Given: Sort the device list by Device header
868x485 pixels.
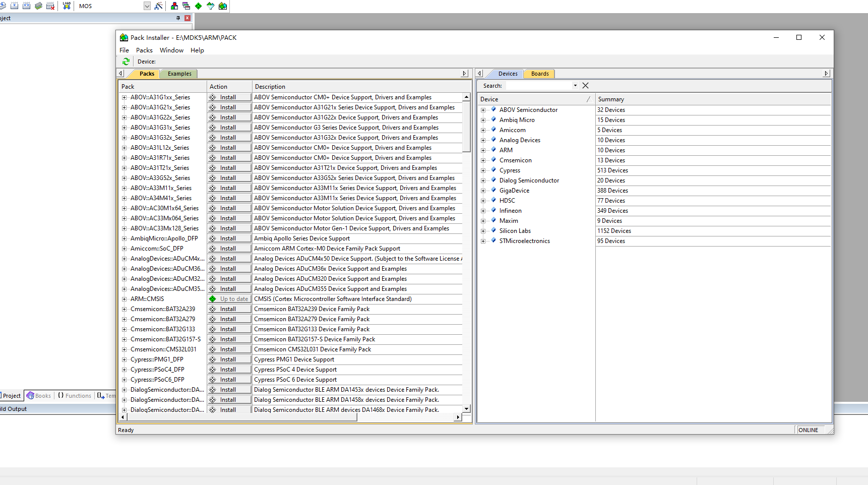Looking at the screenshot, I should [x=536, y=99].
